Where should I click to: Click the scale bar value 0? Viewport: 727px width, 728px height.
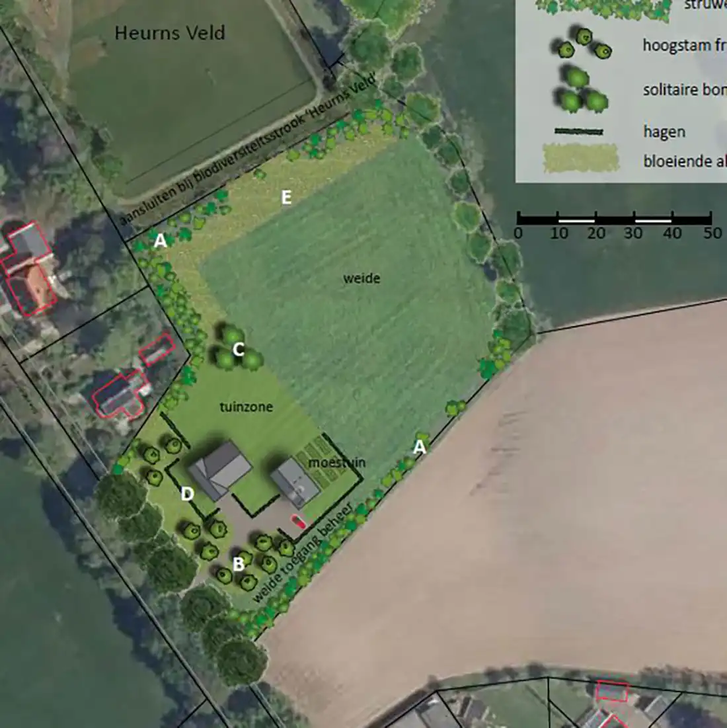pyautogui.click(x=518, y=233)
